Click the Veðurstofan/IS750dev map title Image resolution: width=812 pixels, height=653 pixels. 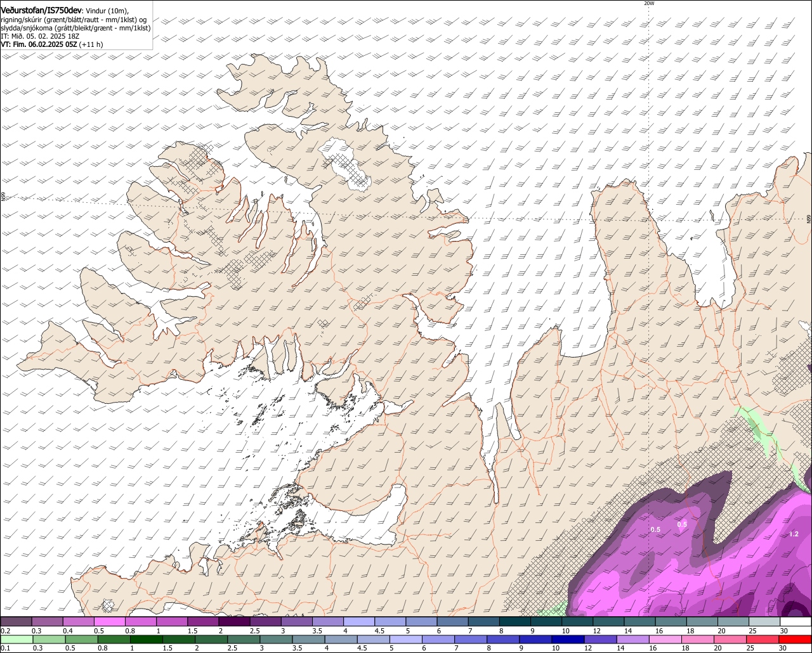tap(41, 10)
